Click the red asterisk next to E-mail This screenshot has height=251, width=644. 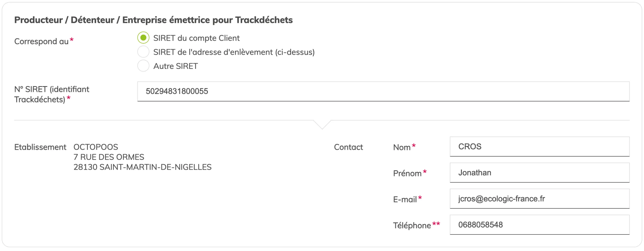coord(421,198)
